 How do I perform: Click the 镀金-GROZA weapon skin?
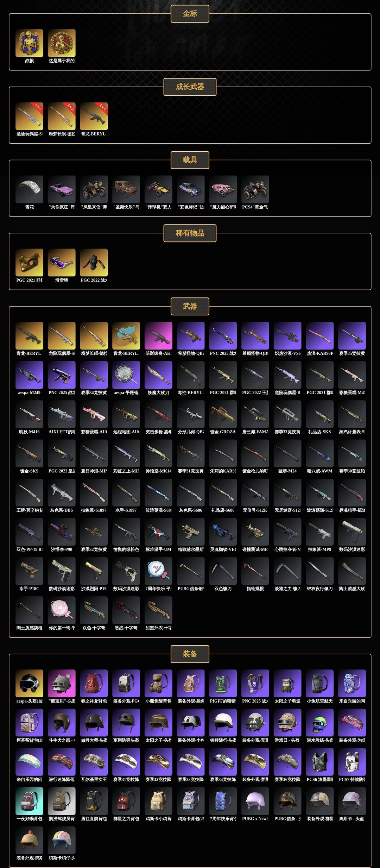click(x=223, y=414)
